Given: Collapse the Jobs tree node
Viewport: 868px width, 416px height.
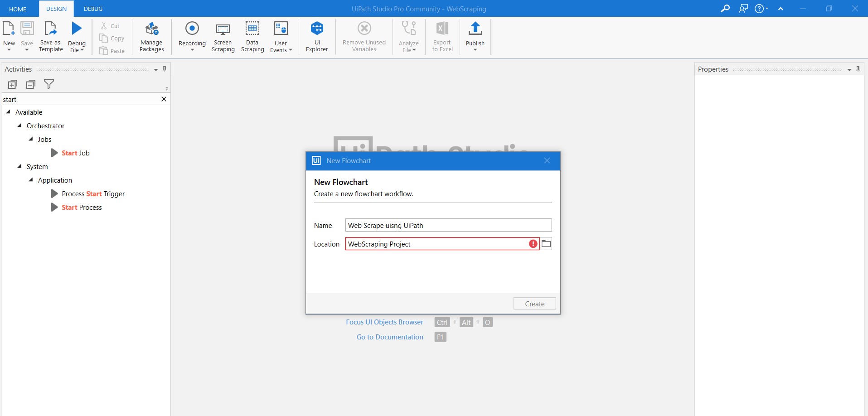Looking at the screenshot, I should point(31,139).
